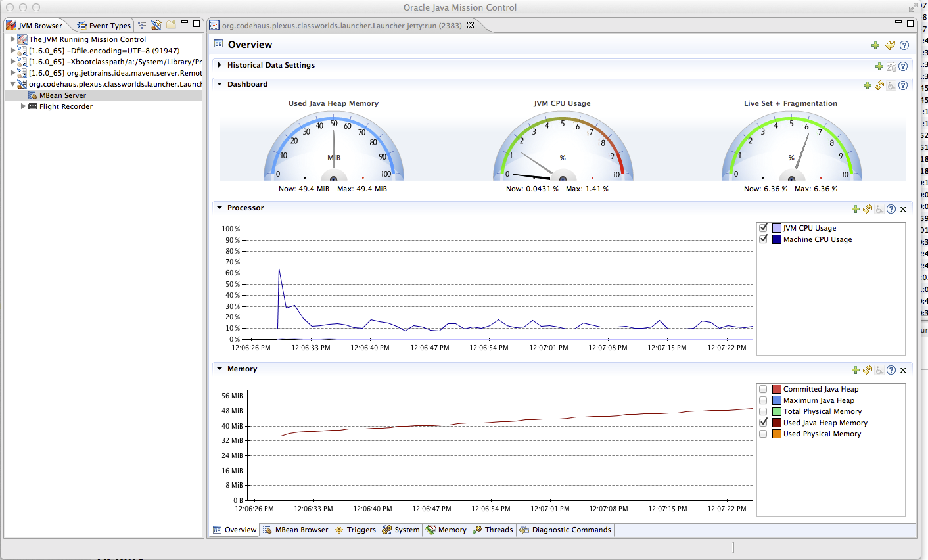Enable Committed Java Heap series
Image resolution: width=928 pixels, height=560 pixels.
tap(763, 389)
